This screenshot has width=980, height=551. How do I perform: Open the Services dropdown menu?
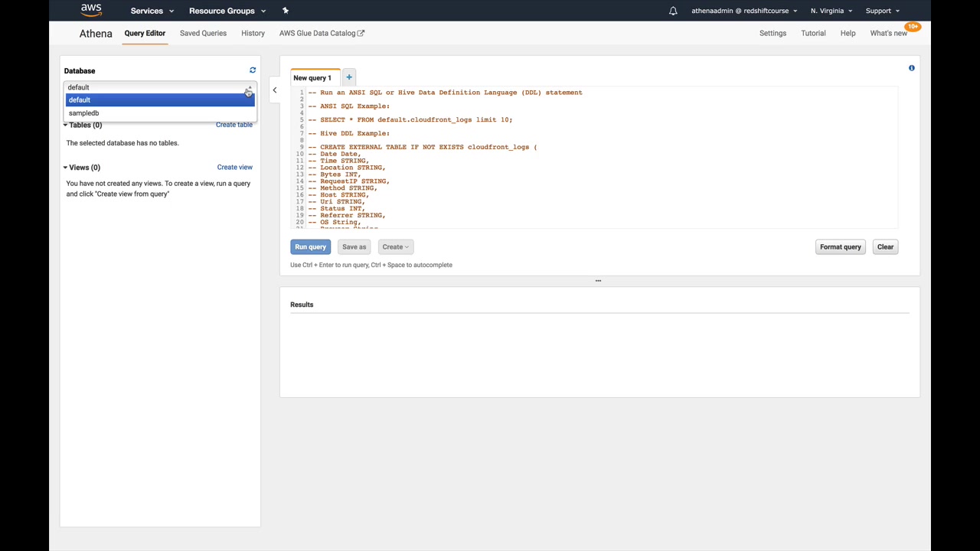coord(152,11)
